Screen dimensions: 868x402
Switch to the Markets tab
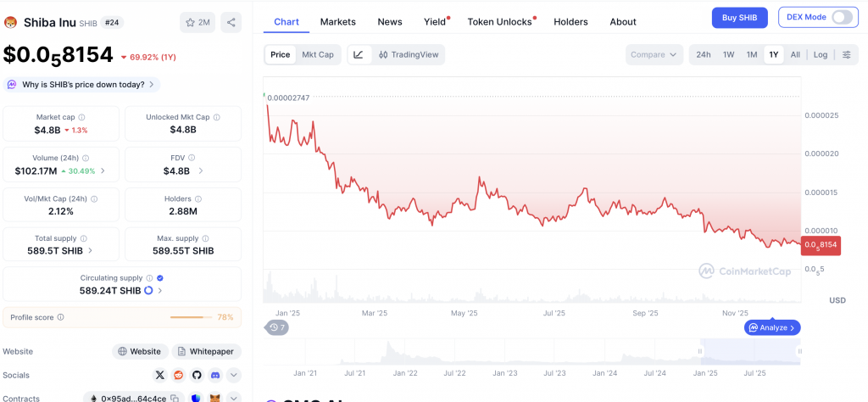tap(337, 21)
